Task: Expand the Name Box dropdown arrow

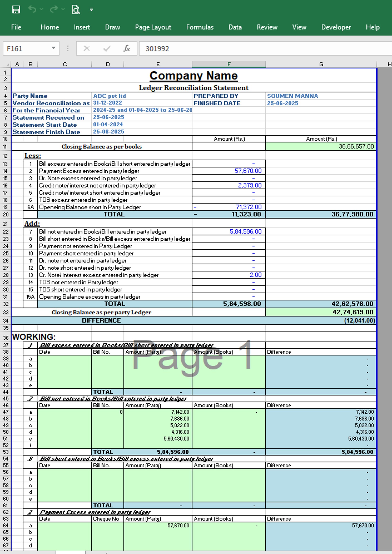Action: [53, 48]
